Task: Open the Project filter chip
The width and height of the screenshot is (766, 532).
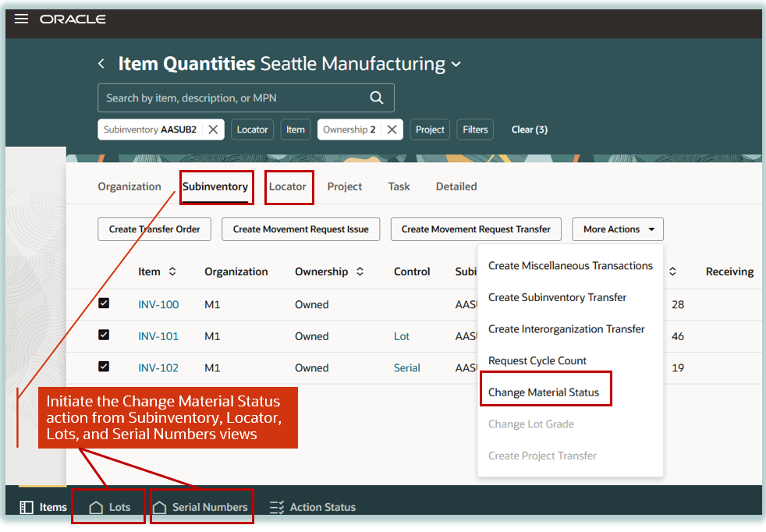Action: pos(429,129)
